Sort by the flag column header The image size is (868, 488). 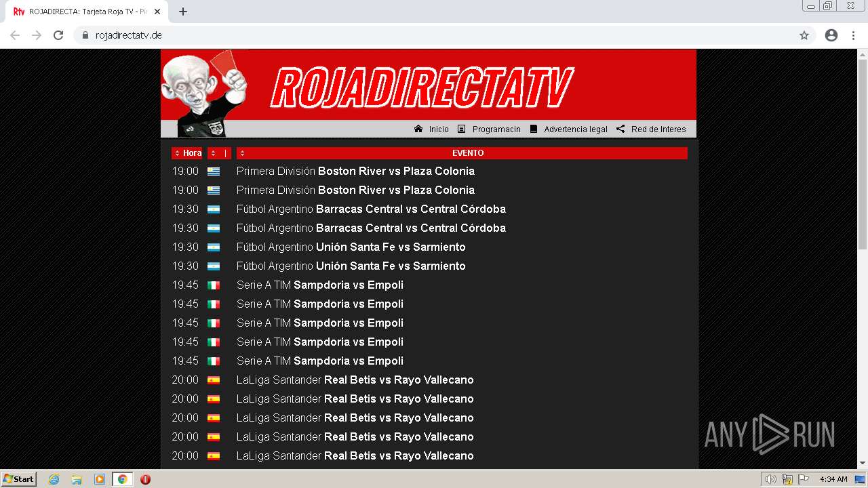tap(219, 153)
